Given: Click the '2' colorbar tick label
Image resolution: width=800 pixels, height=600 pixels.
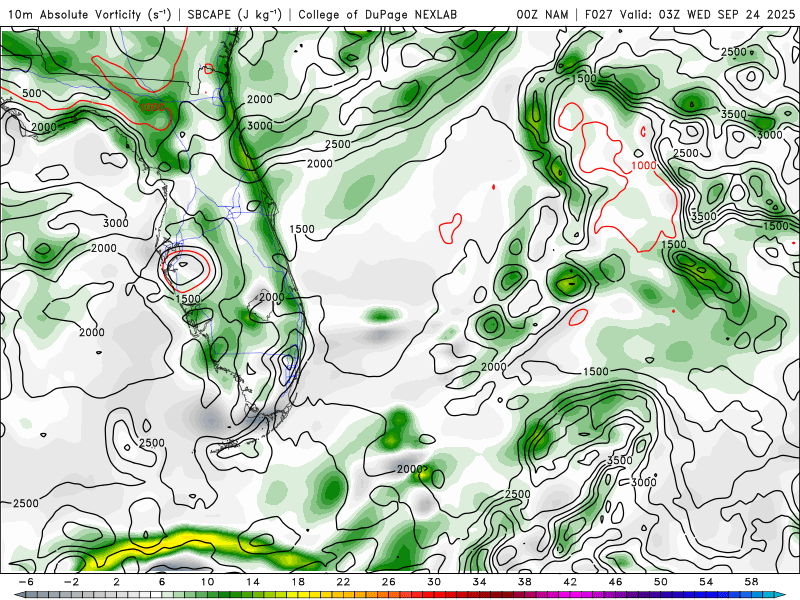Looking at the screenshot, I should coord(117,582).
